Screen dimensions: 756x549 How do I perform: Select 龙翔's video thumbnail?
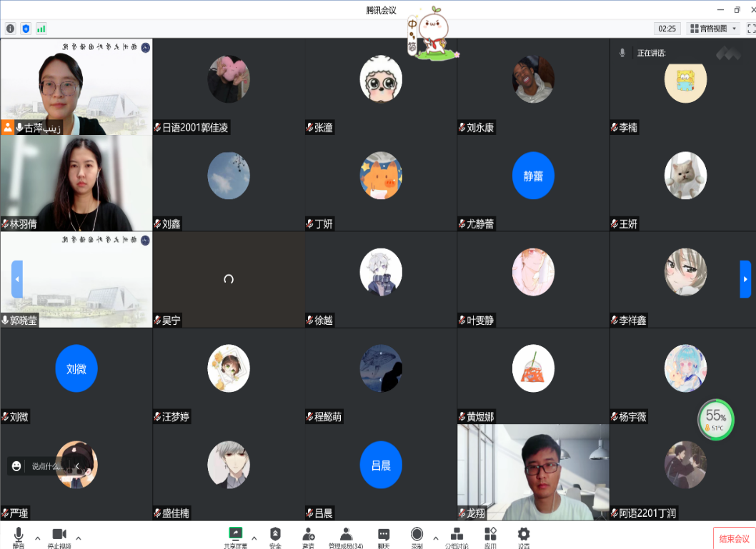(533, 471)
